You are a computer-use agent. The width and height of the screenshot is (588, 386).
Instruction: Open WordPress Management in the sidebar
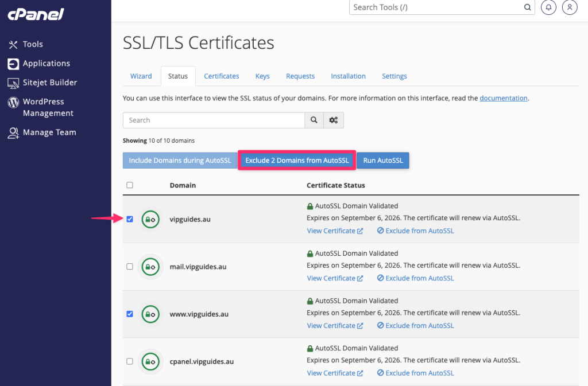[x=41, y=107]
